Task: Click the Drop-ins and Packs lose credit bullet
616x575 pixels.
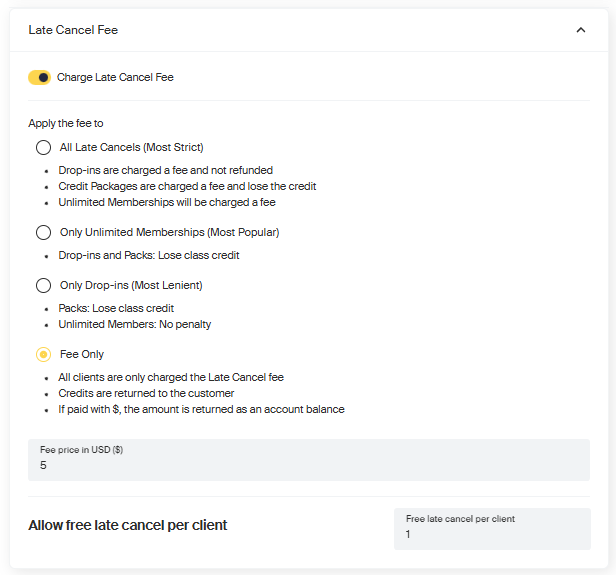Action: click(x=149, y=256)
